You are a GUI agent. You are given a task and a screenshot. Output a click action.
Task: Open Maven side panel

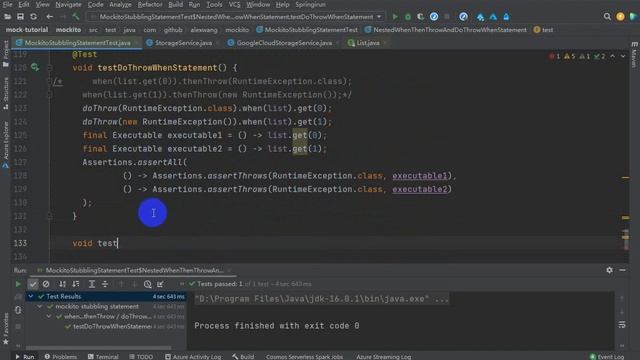634,55
